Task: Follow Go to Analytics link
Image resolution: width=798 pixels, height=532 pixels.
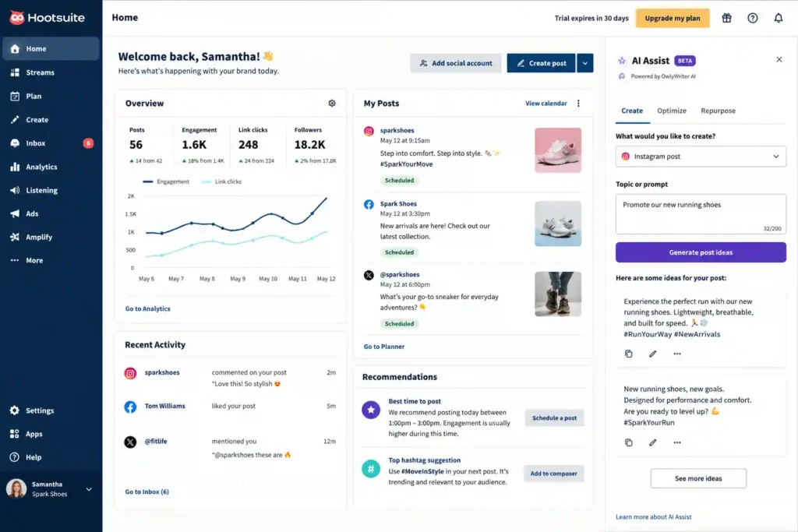Action: pos(147,308)
